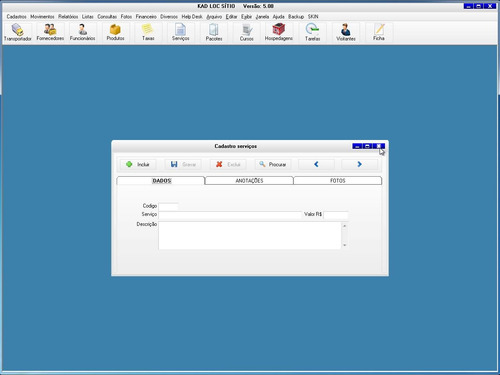Open the Transportador toolbar icon
500x375 pixels.
click(x=17, y=32)
